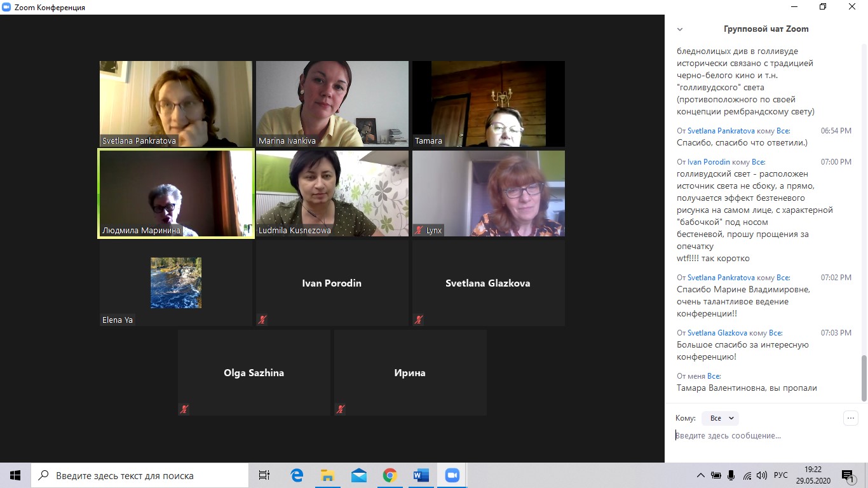Click Elena Ya's river profile picture
This screenshot has height=488, width=868.
176,283
